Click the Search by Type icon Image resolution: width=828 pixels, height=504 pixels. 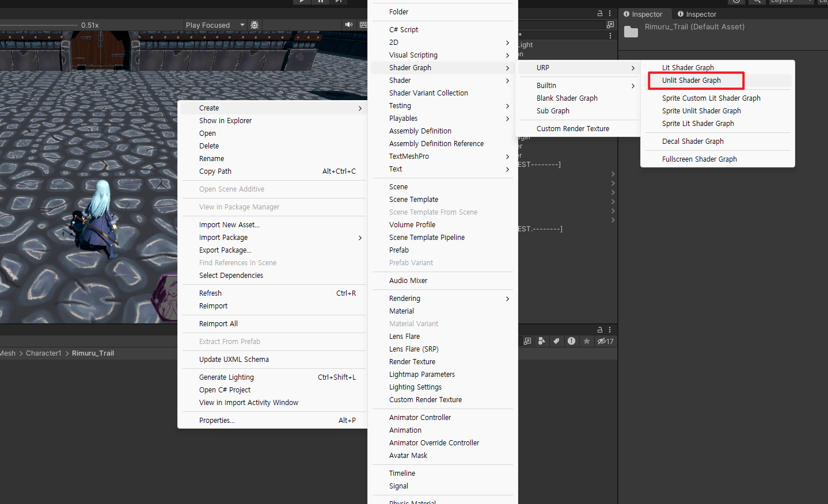pos(542,341)
